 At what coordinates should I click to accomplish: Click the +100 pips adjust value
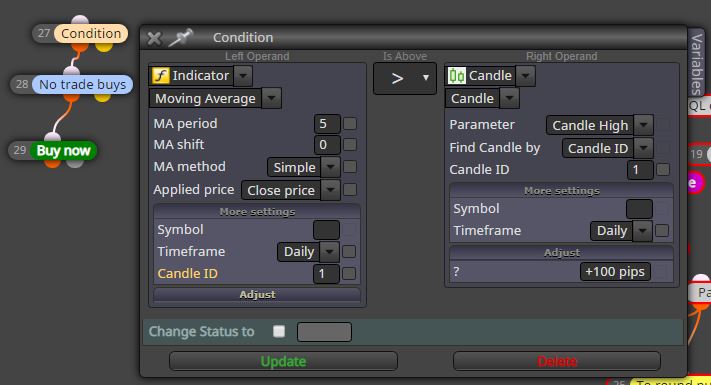(x=615, y=272)
